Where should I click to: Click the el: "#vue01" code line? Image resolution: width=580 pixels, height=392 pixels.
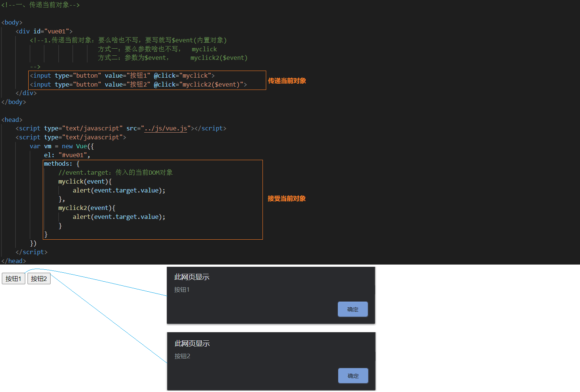pyautogui.click(x=67, y=155)
